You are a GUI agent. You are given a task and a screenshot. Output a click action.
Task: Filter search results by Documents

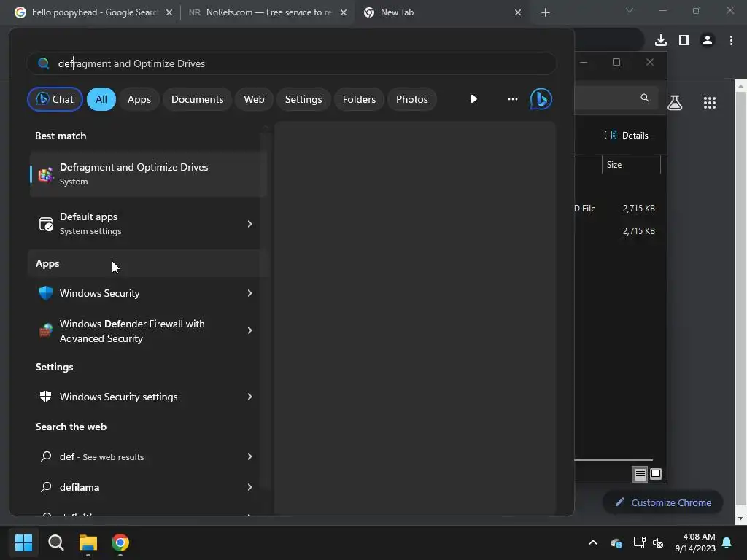(197, 99)
